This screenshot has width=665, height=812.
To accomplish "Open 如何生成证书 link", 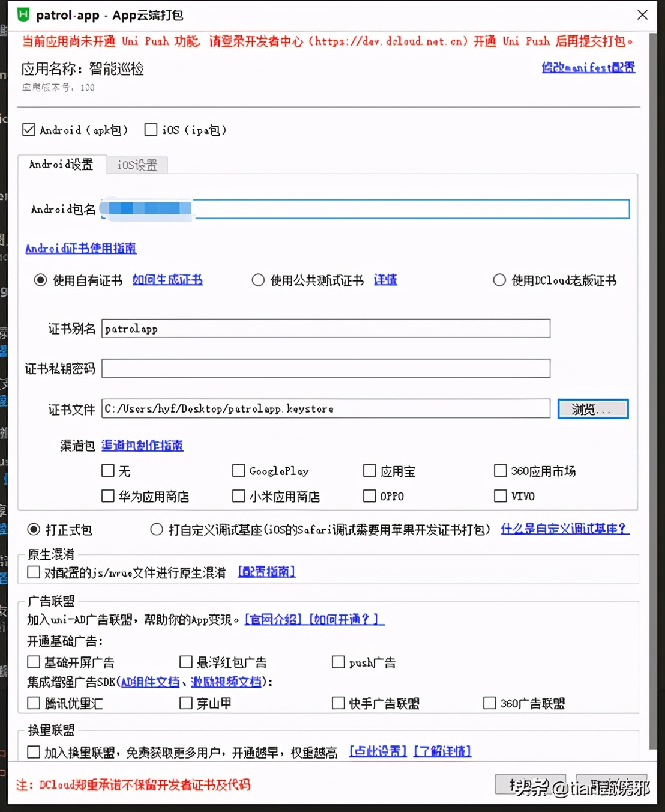I will 167,280.
